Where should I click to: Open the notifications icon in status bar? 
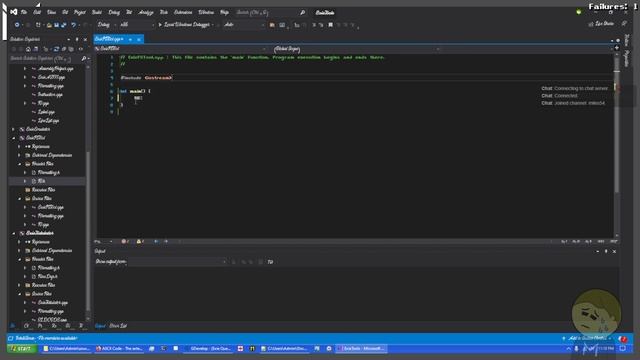point(622,338)
